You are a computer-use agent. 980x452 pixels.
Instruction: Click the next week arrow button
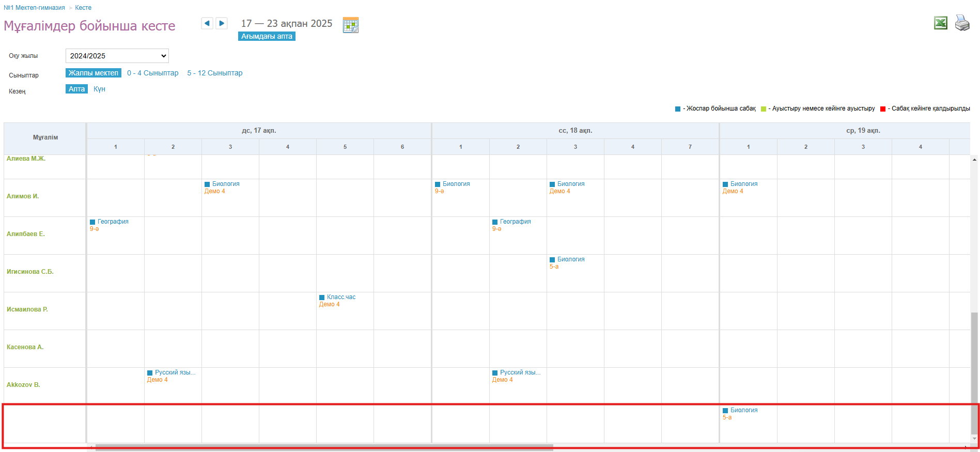222,23
